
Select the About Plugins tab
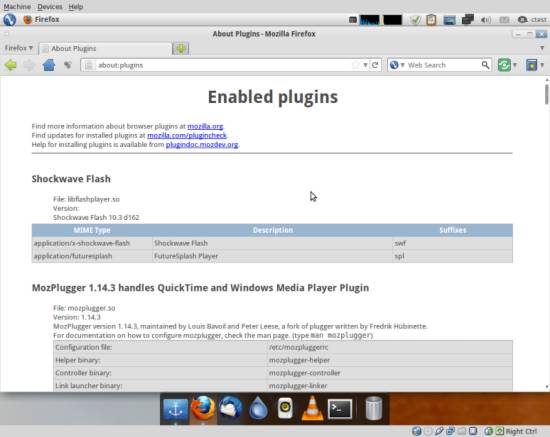(105, 48)
